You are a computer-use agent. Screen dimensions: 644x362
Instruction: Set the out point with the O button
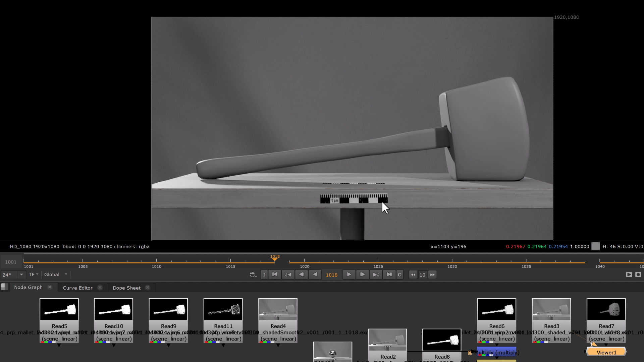(x=399, y=275)
